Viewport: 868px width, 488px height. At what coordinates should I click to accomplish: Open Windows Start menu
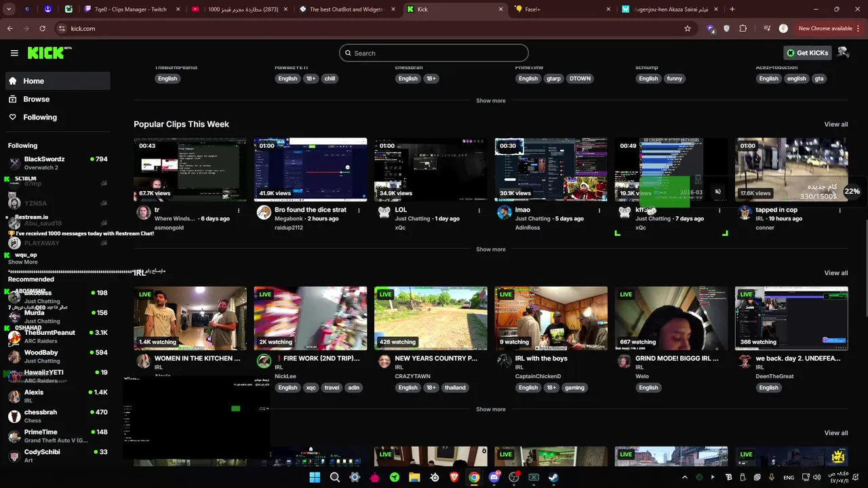pos(315,477)
